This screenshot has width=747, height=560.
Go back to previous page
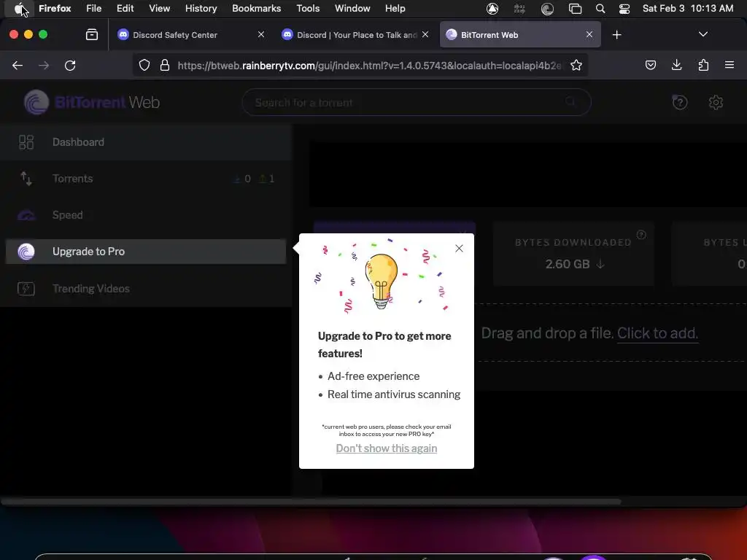pyautogui.click(x=18, y=65)
